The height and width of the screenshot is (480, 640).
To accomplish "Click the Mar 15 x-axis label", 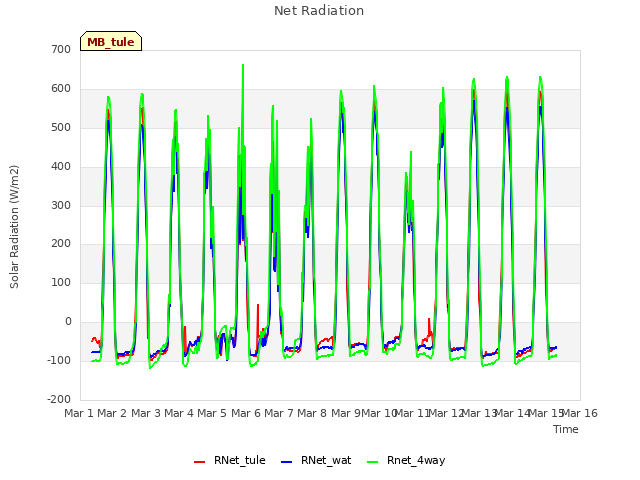I will [546, 413].
